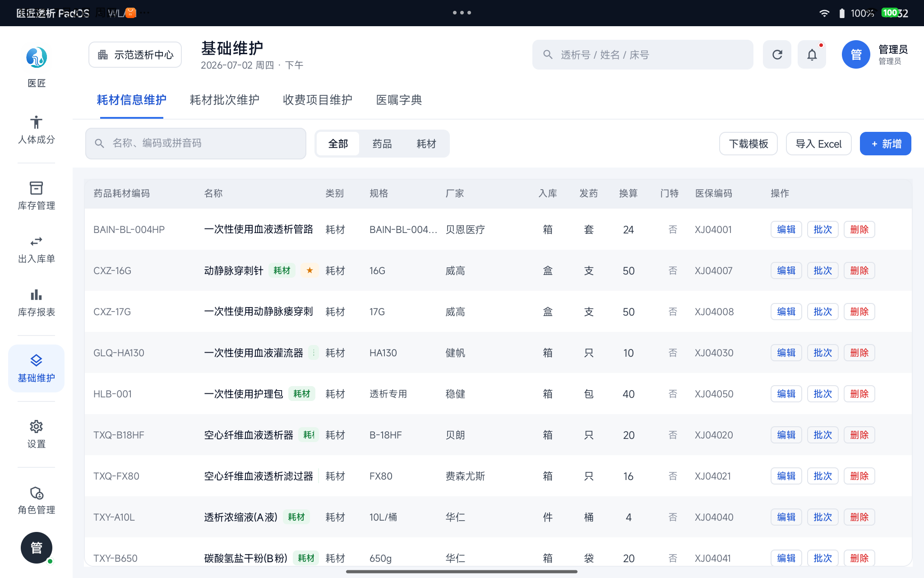Click the global search magnifier icon
924x578 pixels.
coord(548,55)
